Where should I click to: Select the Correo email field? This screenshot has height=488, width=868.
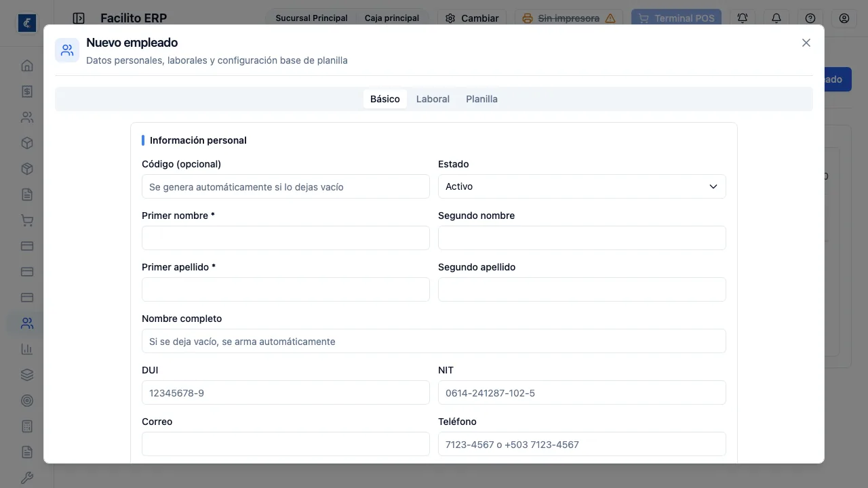(x=285, y=444)
